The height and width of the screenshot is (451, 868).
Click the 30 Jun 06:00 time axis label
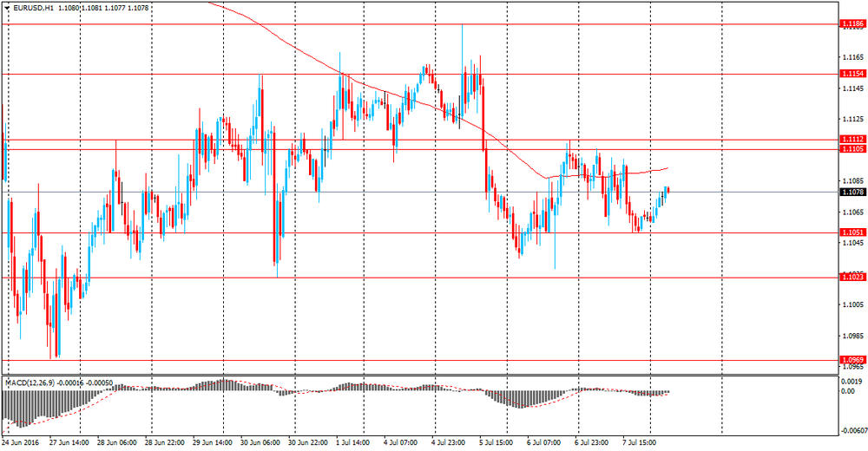coord(260,442)
